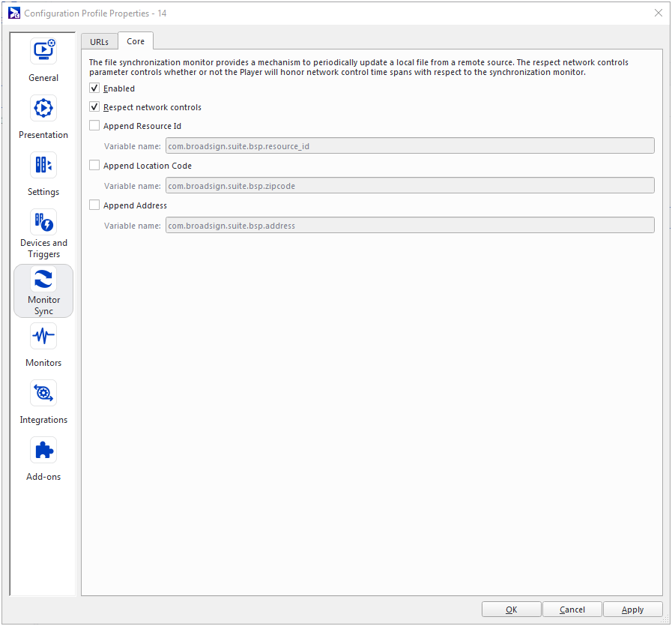
Task: Click the Cancel button
Action: (x=572, y=610)
